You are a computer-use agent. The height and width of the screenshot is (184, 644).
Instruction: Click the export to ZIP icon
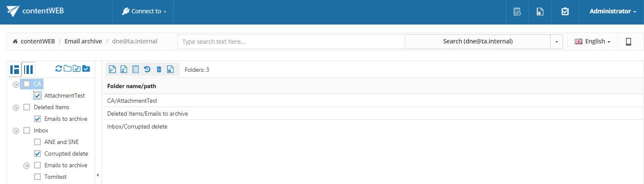124,69
